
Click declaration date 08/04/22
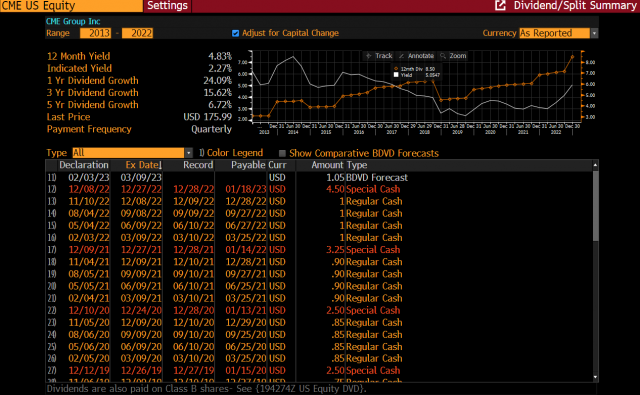tap(89, 213)
